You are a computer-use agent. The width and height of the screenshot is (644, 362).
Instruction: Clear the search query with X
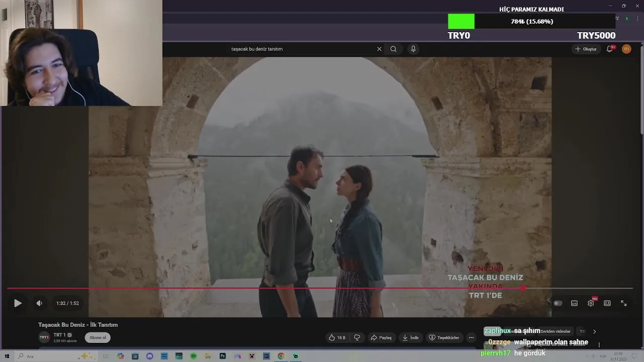pos(379,49)
